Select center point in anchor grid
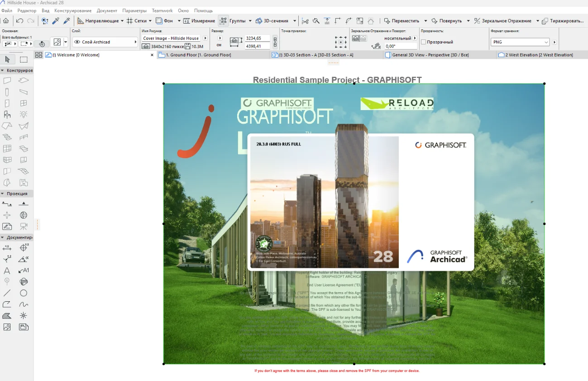 340,42
